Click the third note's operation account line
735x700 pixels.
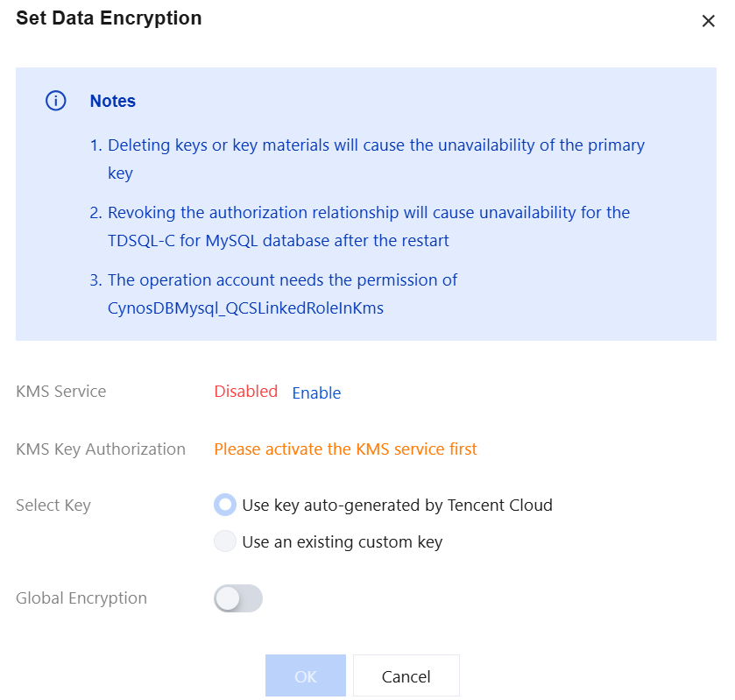coord(282,280)
